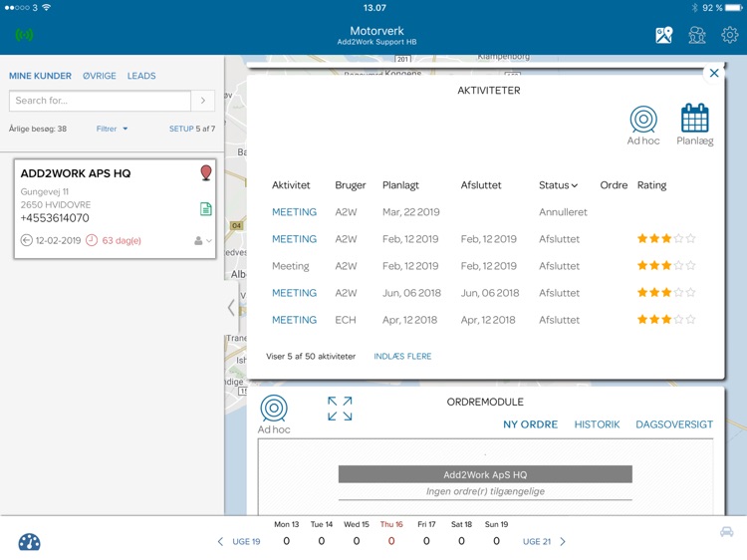747x560 pixels.
Task: Tap the car icon at bottom right
Action: click(727, 532)
